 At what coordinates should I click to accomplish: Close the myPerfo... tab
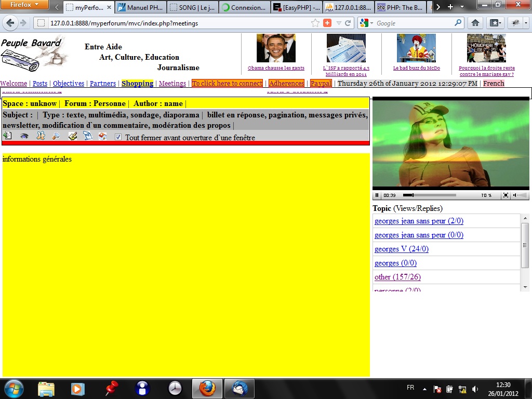[x=109, y=7]
